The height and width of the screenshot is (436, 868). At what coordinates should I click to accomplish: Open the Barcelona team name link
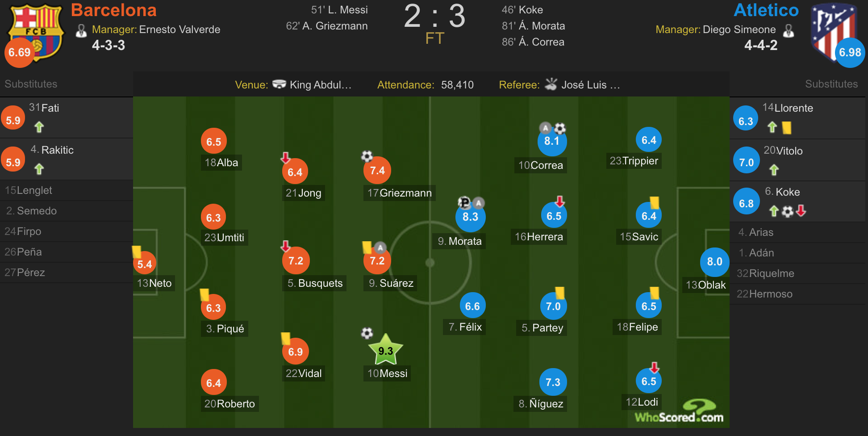tap(114, 10)
